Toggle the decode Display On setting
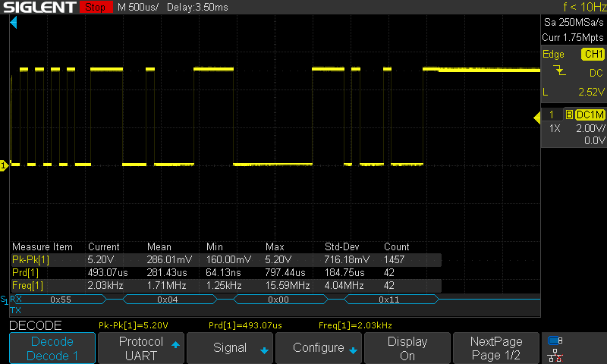Image resolution: width=607 pixels, height=364 pixels. [407, 348]
